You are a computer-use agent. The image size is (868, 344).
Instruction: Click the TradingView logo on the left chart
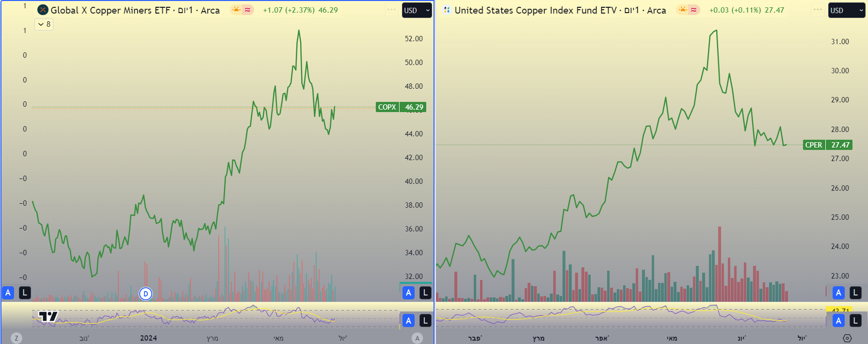48,317
